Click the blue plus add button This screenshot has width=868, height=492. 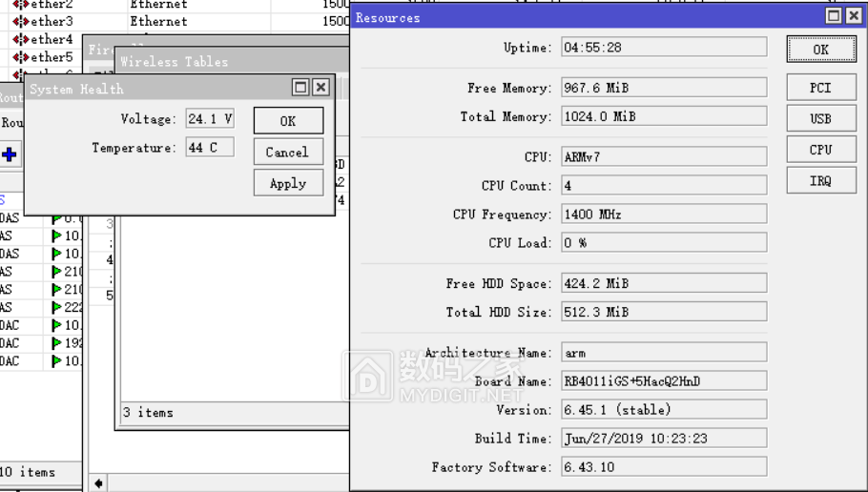(10, 154)
